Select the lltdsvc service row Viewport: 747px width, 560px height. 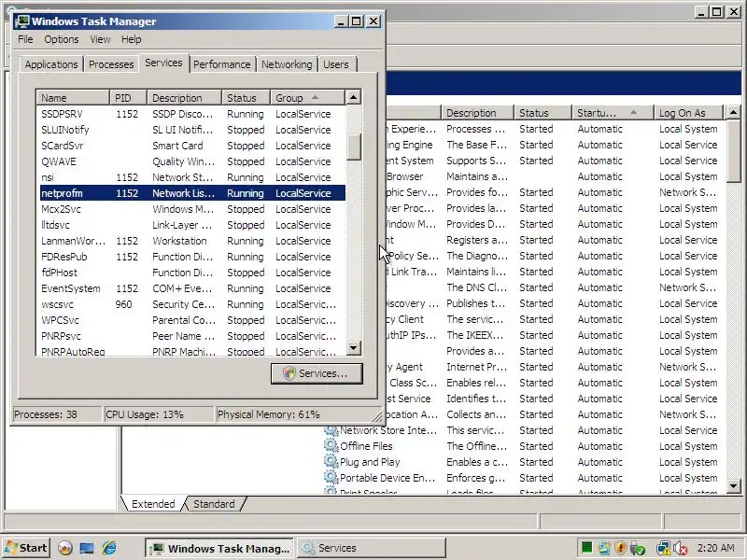(191, 225)
